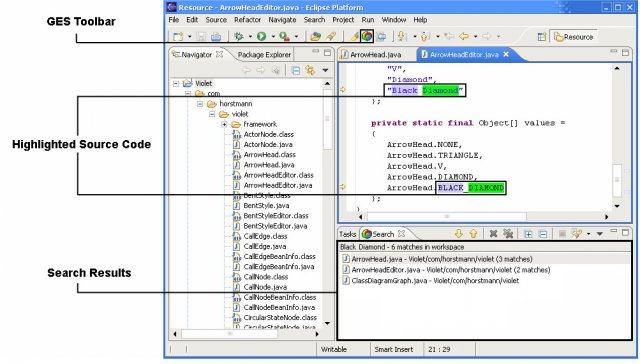The width and height of the screenshot is (640, 364).
Task: Collapse all results in Search view
Action: point(543,234)
